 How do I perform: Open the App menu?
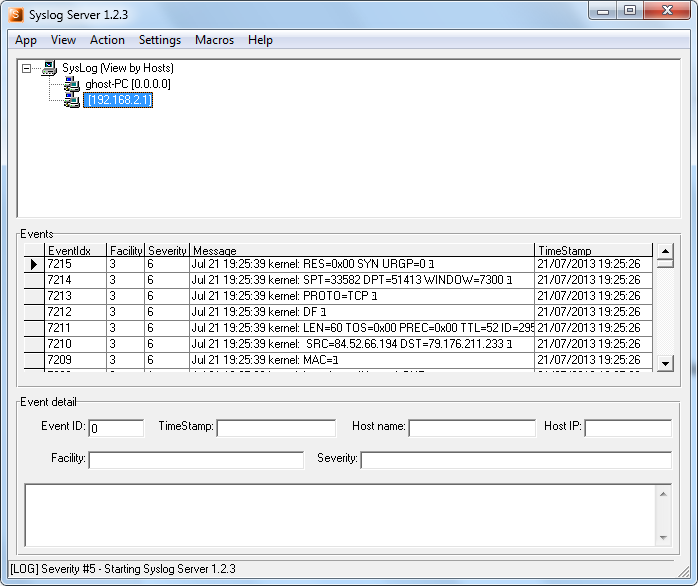pyautogui.click(x=26, y=40)
